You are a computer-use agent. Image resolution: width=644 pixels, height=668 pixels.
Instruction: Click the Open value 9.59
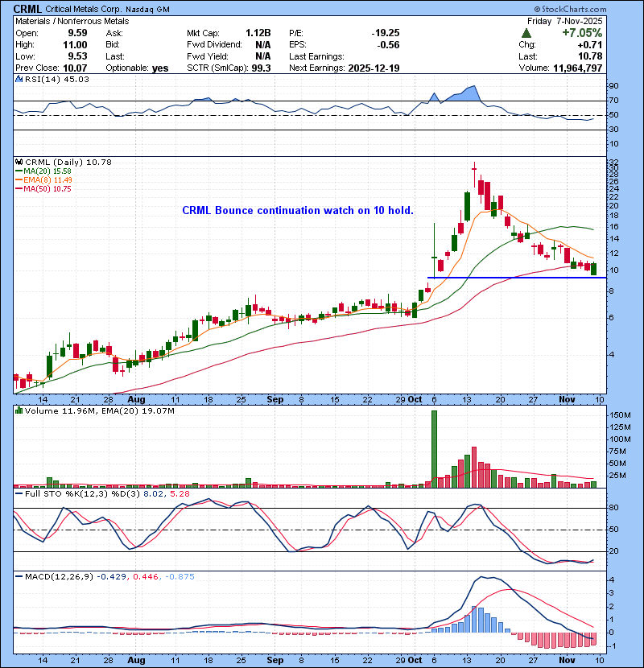click(77, 33)
